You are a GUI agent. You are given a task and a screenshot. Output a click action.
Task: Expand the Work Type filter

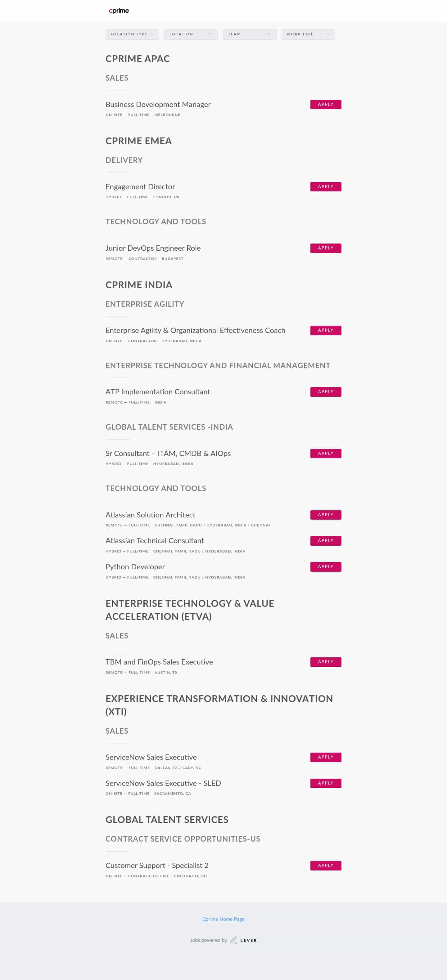[x=308, y=34]
